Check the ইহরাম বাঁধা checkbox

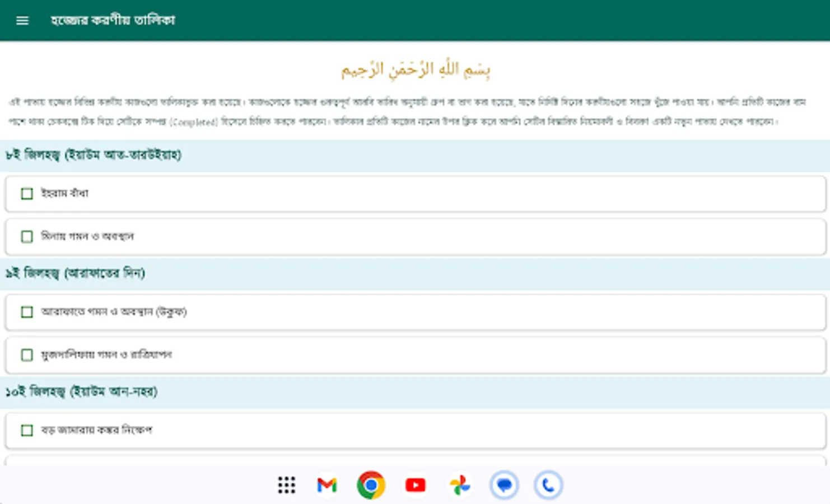point(27,193)
